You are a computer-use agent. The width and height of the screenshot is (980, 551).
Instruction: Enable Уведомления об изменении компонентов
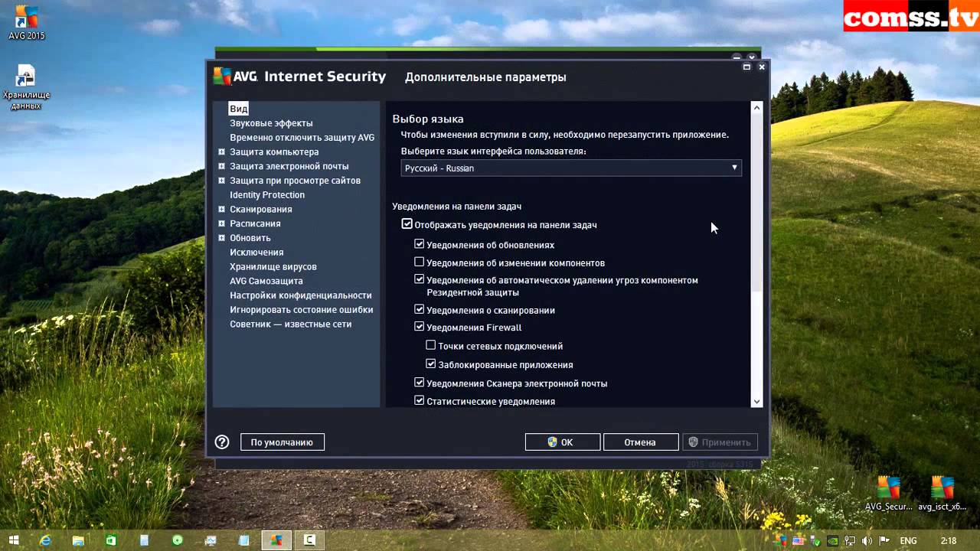click(x=419, y=262)
